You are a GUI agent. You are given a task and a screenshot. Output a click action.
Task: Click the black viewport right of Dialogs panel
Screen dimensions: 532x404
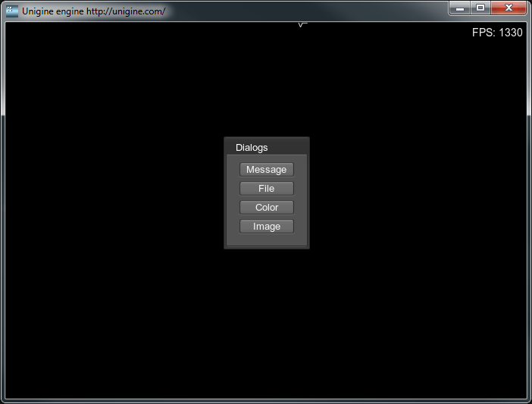417,193
